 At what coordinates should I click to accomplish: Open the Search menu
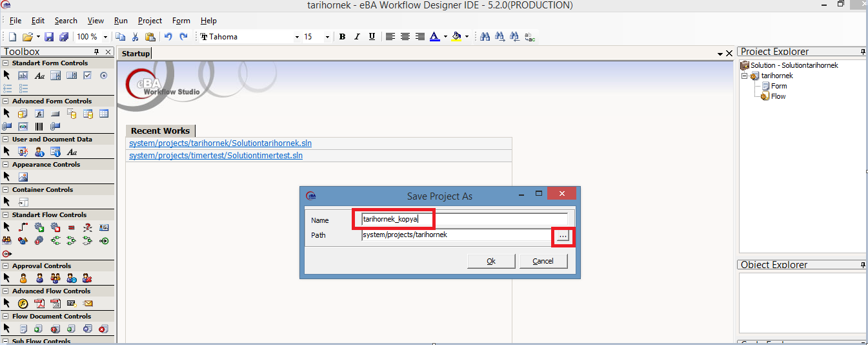[x=66, y=21]
